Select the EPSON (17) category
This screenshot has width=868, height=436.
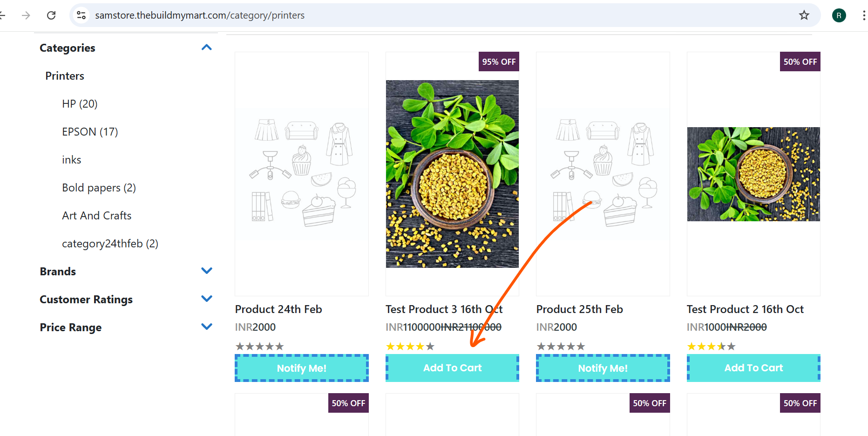pos(90,132)
